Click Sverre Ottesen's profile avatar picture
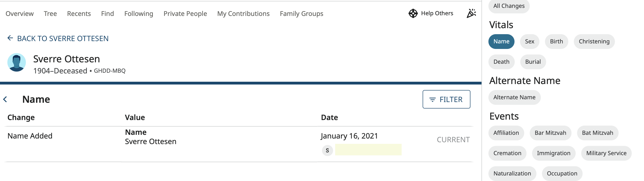The width and height of the screenshot is (644, 181). 17,63
